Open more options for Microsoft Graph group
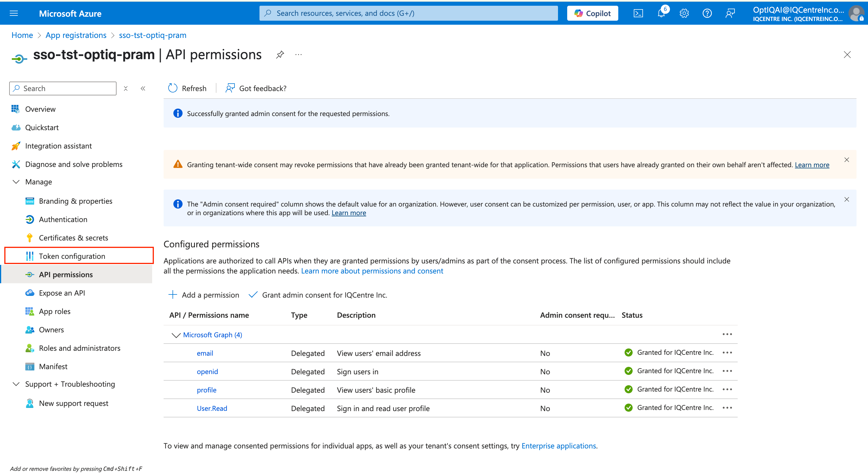Screen dimensions: 868x474 [x=727, y=334]
